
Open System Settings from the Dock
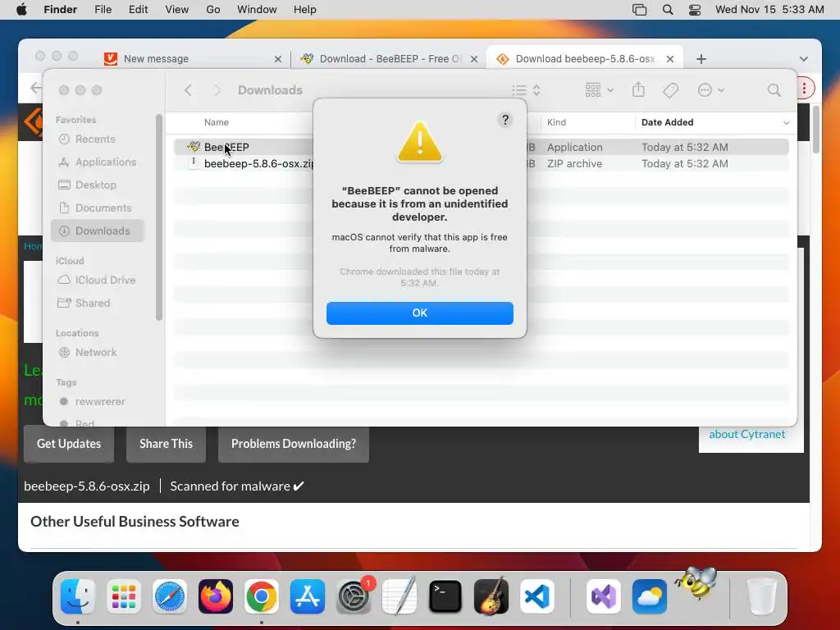coord(354,596)
